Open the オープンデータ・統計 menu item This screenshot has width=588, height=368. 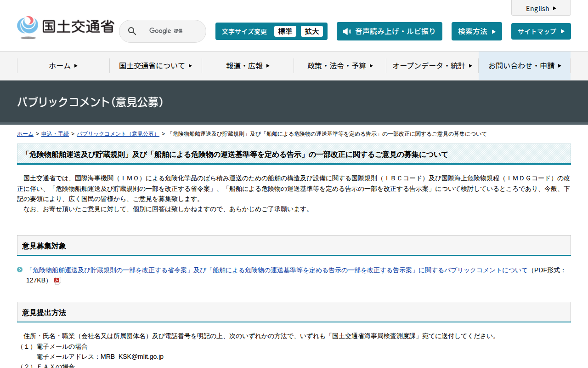[432, 66]
